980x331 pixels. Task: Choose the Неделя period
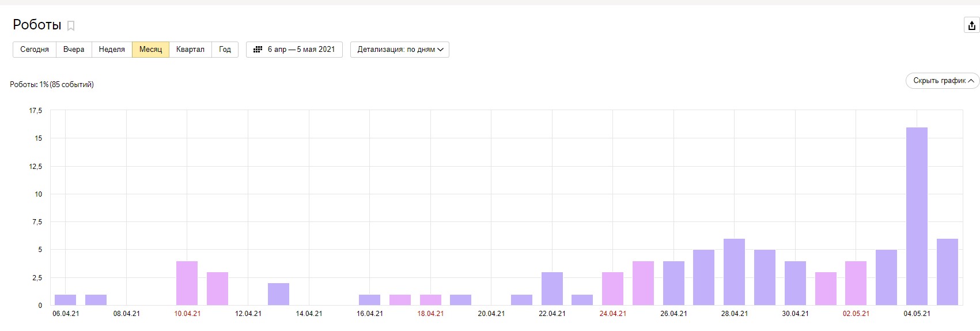112,50
